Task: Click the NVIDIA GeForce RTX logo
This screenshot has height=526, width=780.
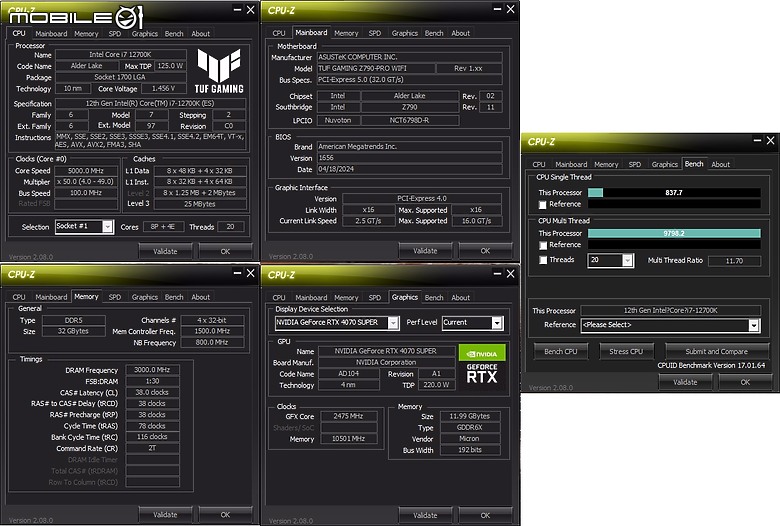Action: pyautogui.click(x=482, y=365)
